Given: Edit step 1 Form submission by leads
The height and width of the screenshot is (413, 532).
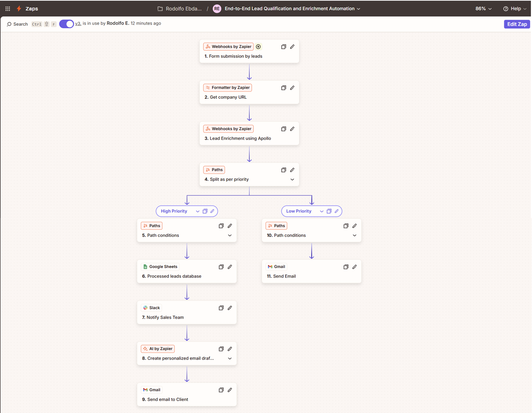Looking at the screenshot, I should [292, 47].
